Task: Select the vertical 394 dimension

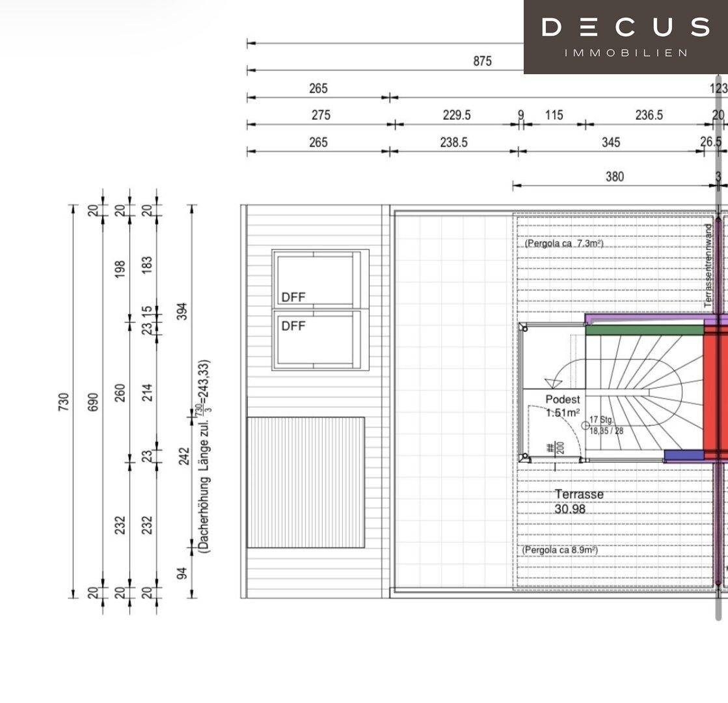Action: (182, 311)
